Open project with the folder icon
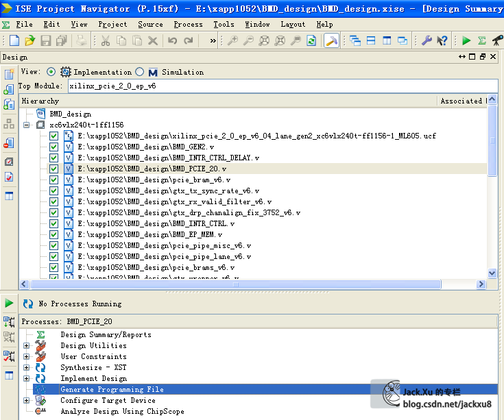 point(29,40)
